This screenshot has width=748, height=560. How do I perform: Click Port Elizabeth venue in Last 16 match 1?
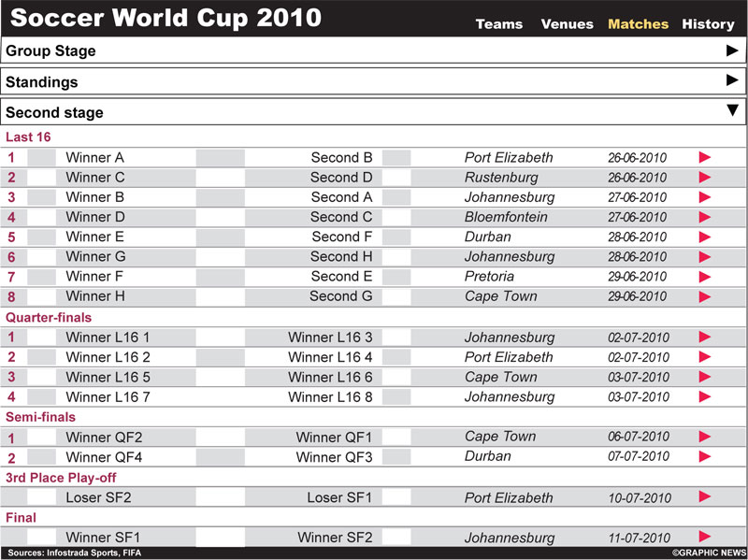coord(509,158)
